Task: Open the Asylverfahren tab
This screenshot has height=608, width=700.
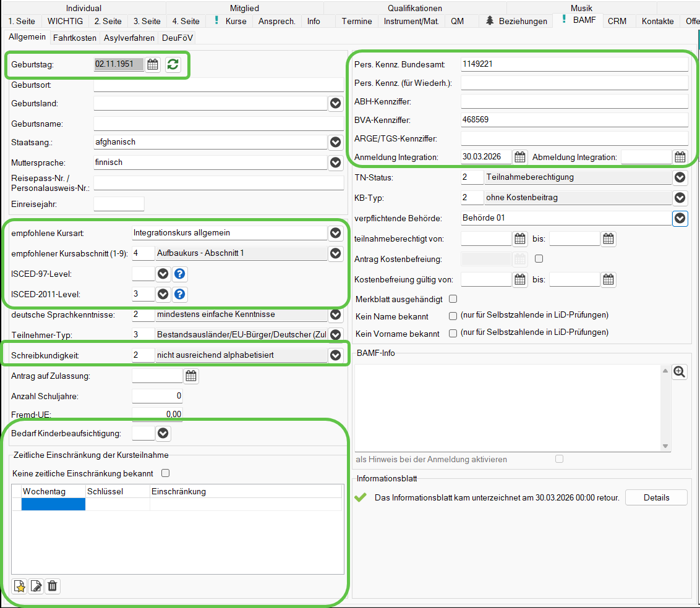Action: (129, 38)
